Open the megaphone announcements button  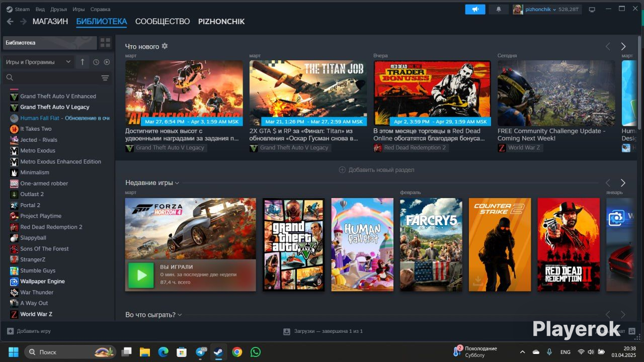pos(475,9)
